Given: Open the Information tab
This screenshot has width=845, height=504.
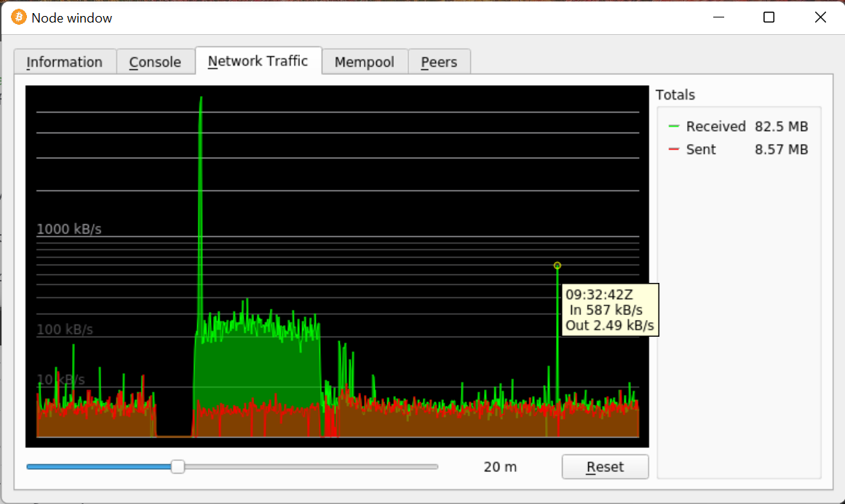Looking at the screenshot, I should click(x=65, y=62).
